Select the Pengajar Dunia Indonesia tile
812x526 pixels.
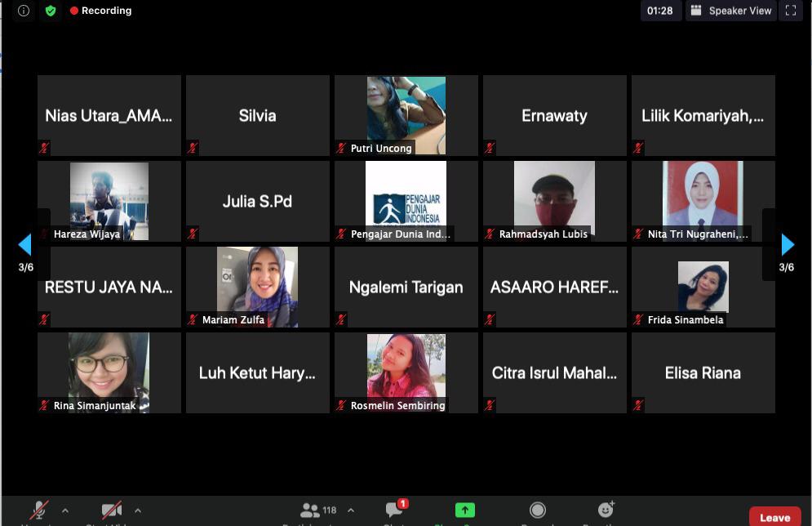pos(406,201)
